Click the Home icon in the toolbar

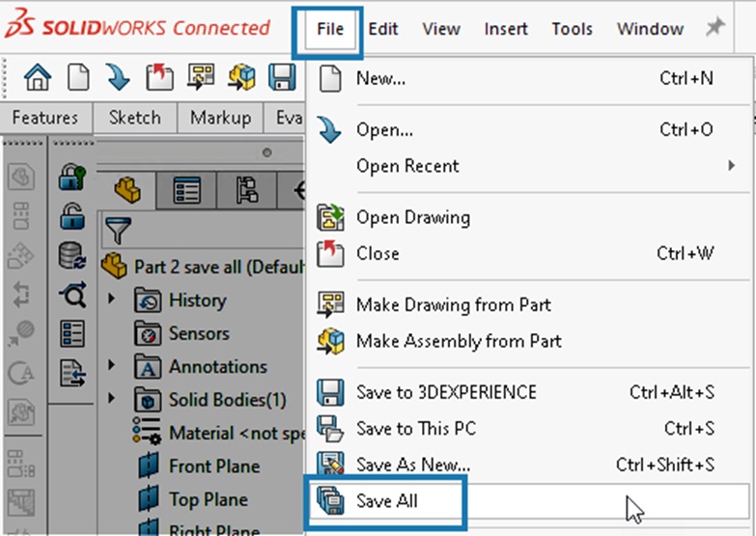tap(37, 77)
